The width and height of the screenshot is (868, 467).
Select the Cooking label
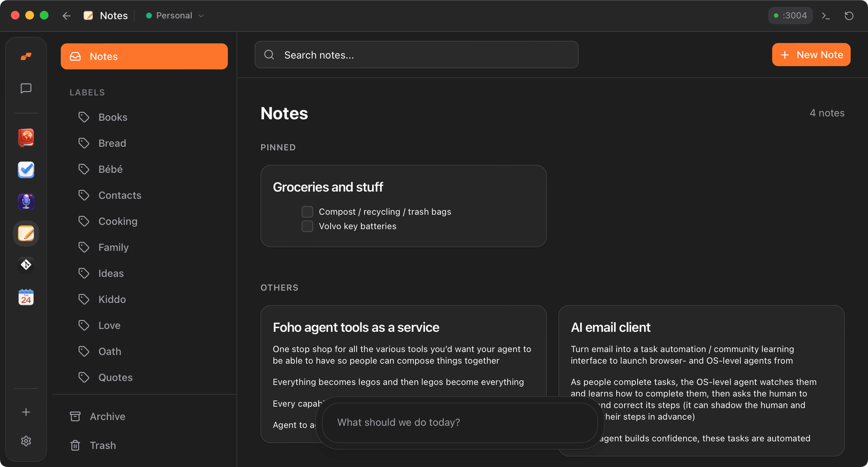[x=118, y=221]
